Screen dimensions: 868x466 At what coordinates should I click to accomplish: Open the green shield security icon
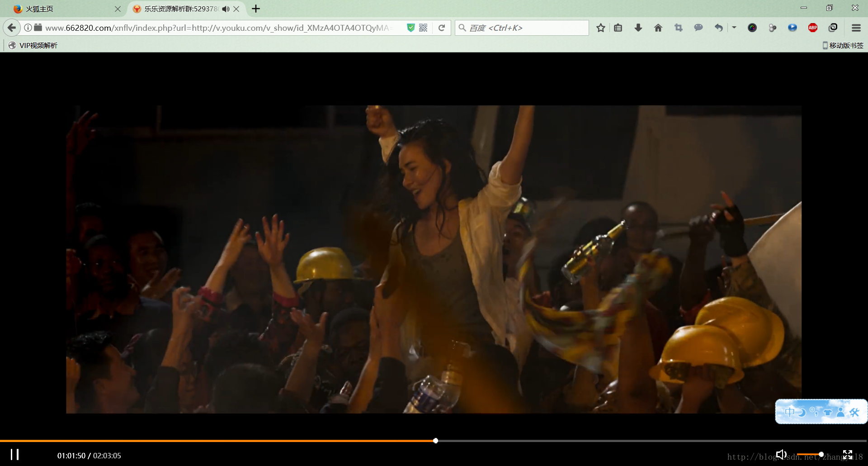411,28
